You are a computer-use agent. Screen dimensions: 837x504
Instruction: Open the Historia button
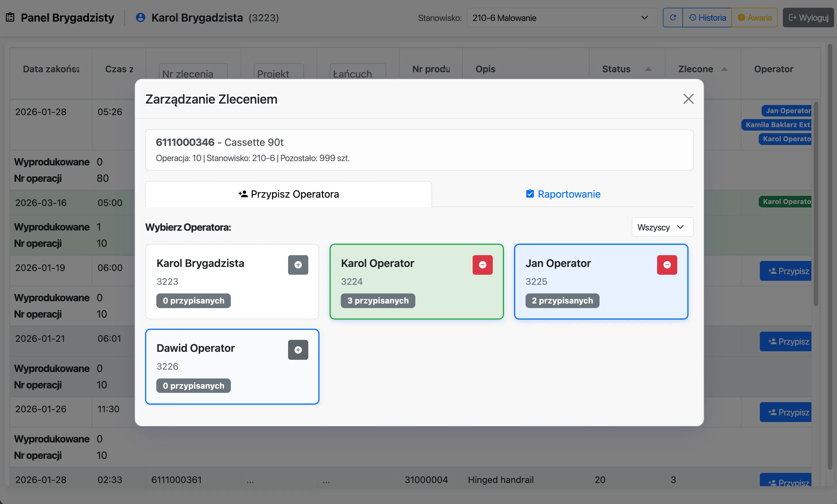pos(707,18)
